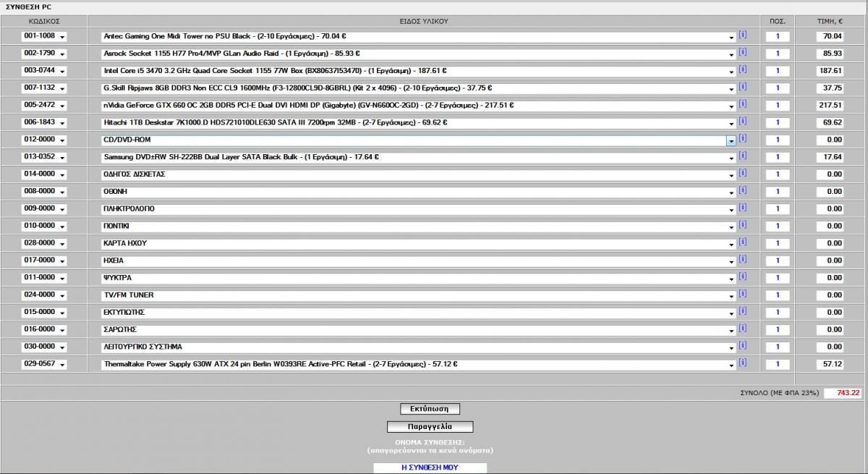This screenshot has height=474, width=868.
Task: Open info icon for G.Skill Ripjaws 8GB
Action: [742, 87]
